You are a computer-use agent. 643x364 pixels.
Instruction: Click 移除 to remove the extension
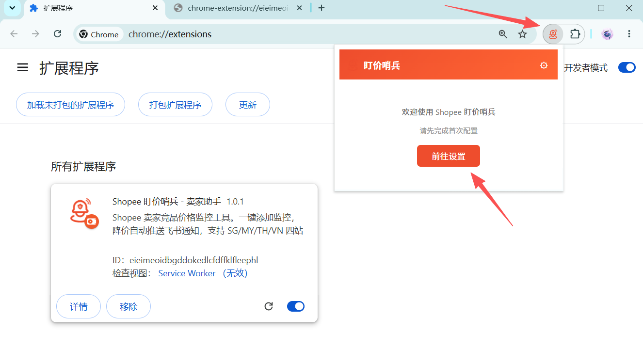[x=129, y=306]
